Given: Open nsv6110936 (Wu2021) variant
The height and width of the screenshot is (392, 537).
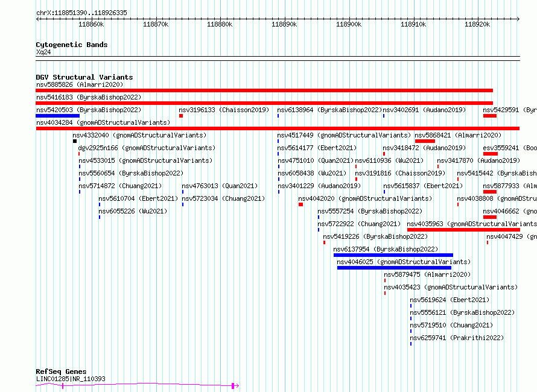Looking at the screenshot, I should click(389, 160).
